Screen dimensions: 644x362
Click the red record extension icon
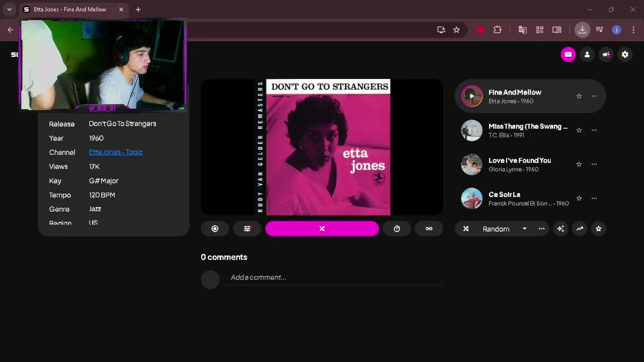480,30
